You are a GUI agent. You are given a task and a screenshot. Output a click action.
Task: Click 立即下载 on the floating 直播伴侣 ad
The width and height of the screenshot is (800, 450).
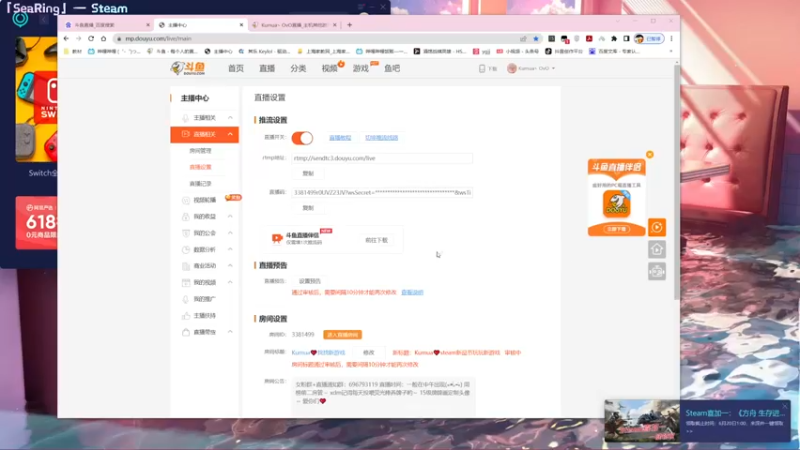click(616, 229)
